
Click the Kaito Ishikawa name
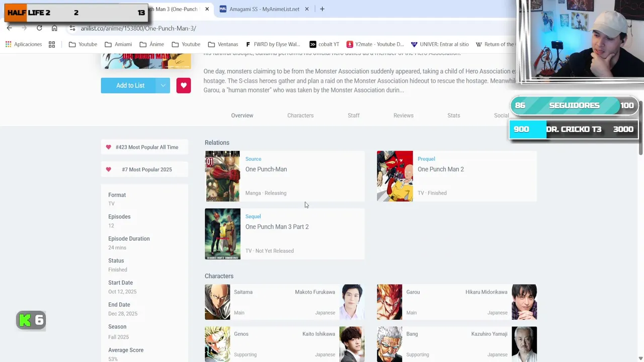318,334
